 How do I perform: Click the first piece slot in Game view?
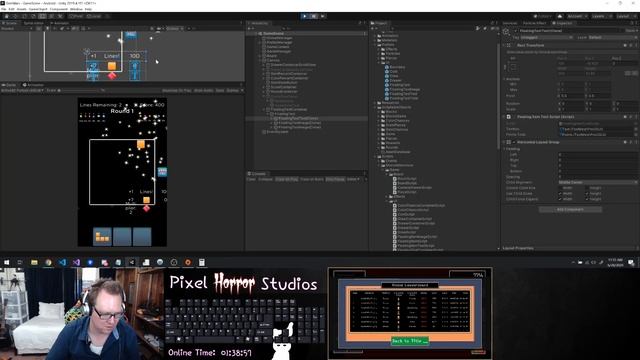102,236
